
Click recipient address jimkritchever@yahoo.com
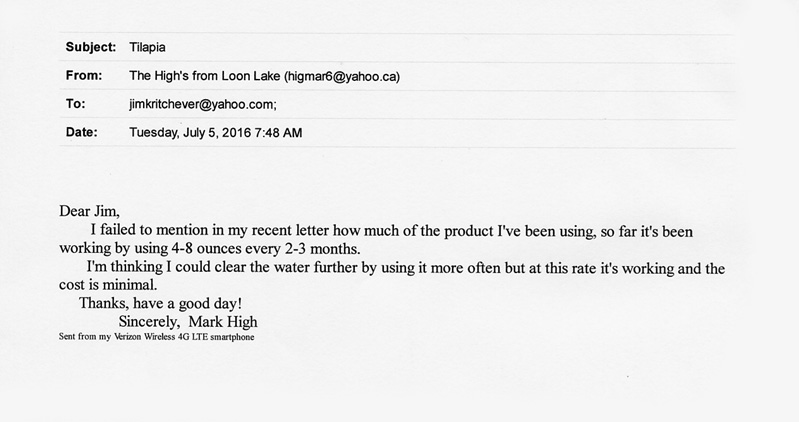point(201,104)
